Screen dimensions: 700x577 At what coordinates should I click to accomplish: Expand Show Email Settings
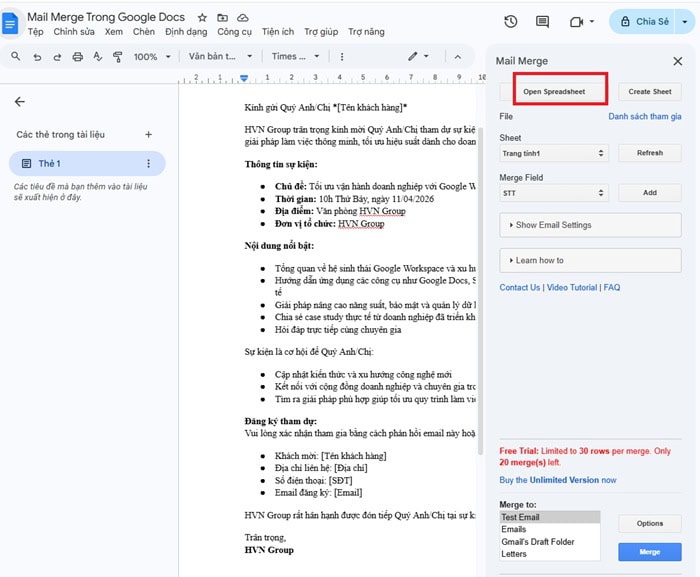tap(590, 225)
